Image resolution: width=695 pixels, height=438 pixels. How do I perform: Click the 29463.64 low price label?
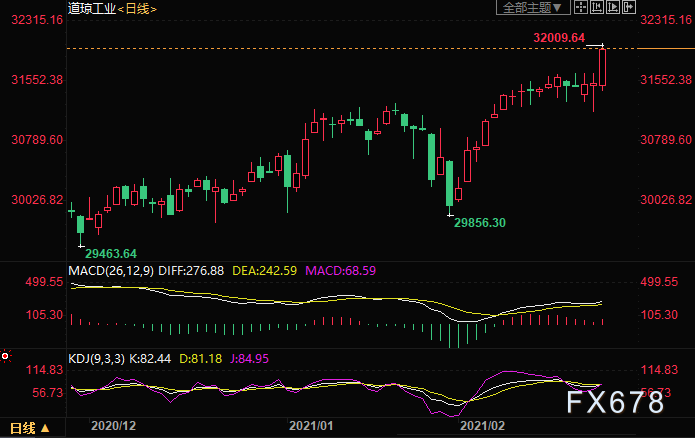[111, 254]
